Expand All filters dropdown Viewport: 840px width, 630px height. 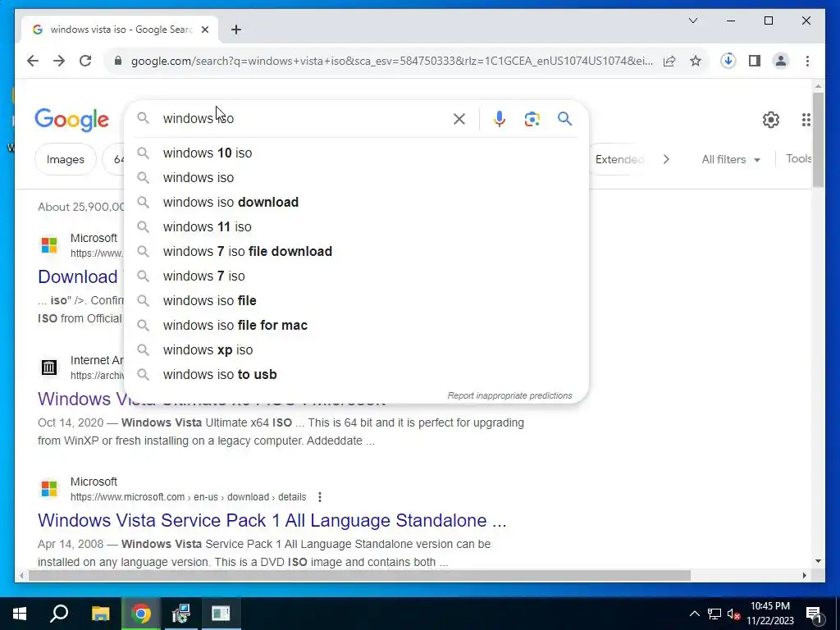click(x=731, y=160)
